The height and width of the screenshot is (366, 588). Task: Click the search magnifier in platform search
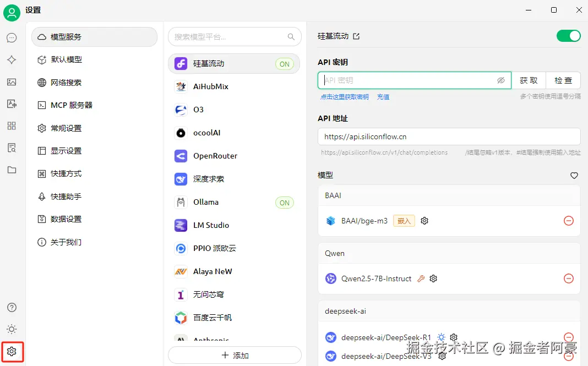click(x=291, y=37)
